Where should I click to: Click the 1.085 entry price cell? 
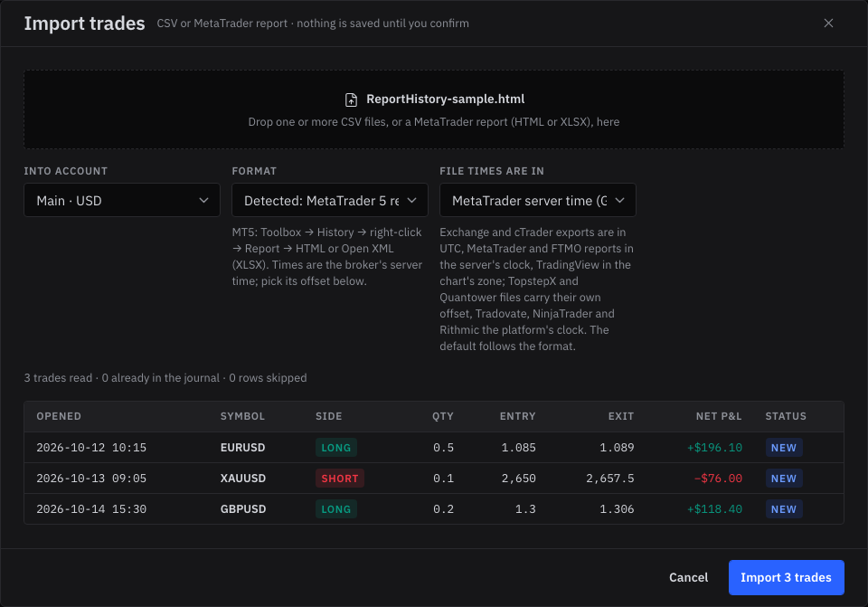click(519, 448)
